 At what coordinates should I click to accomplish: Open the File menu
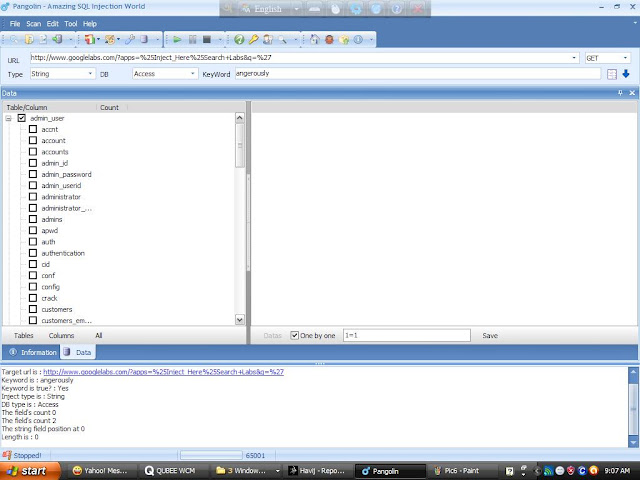pyautogui.click(x=15, y=24)
